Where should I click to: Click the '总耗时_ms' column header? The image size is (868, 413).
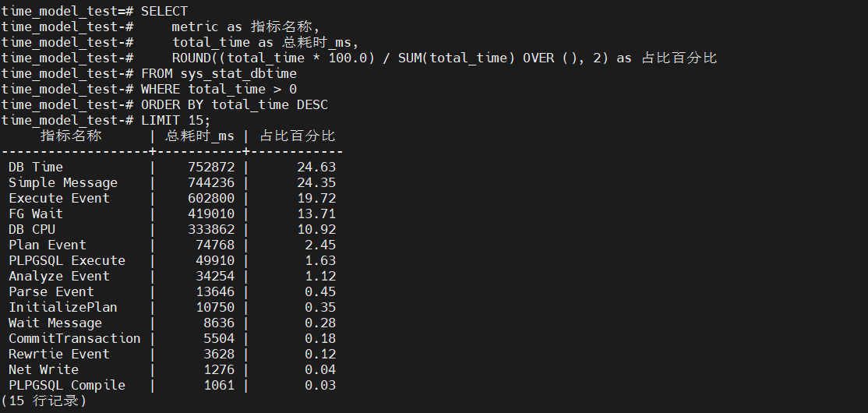point(199,136)
